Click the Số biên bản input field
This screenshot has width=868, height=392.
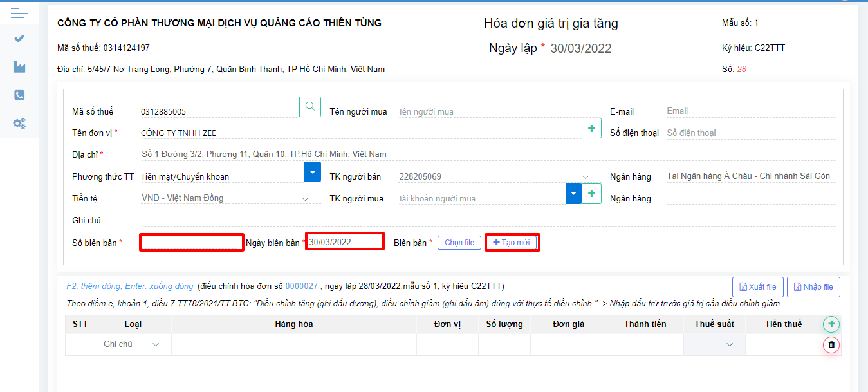191,241
